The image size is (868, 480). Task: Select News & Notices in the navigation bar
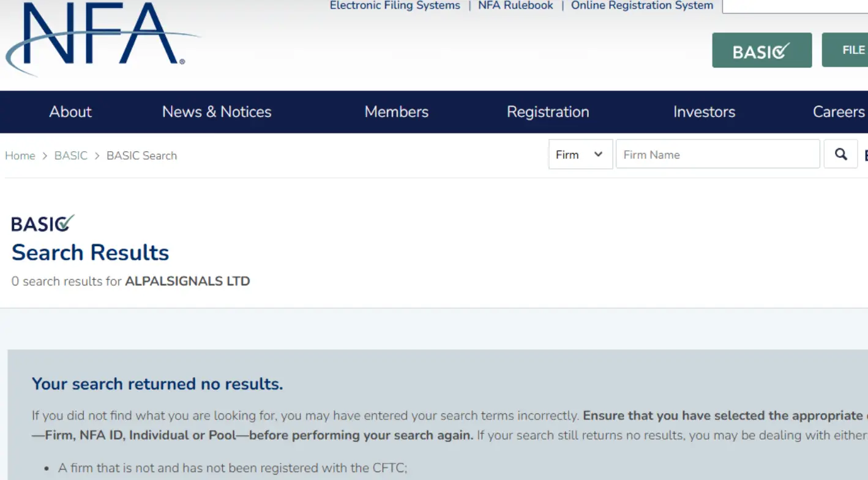click(x=217, y=112)
